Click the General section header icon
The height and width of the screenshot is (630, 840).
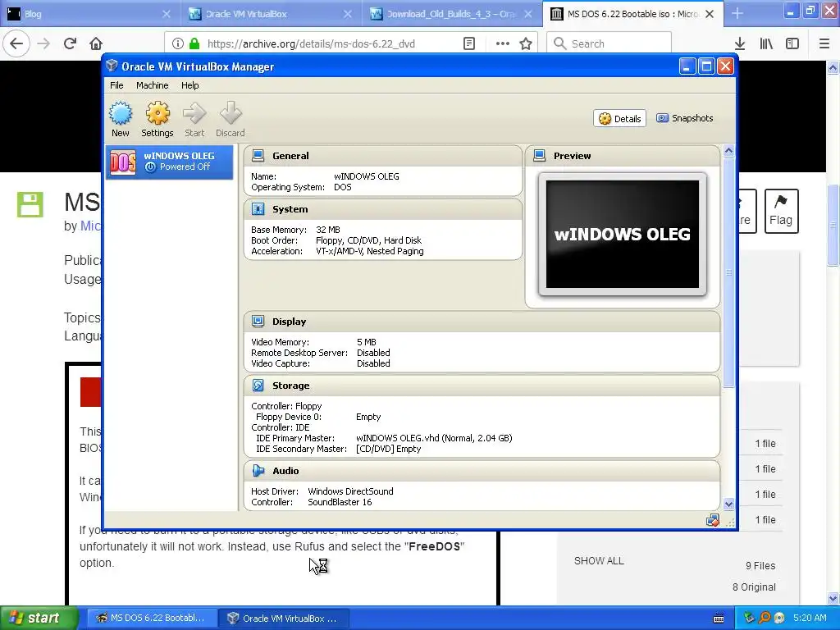coord(258,156)
